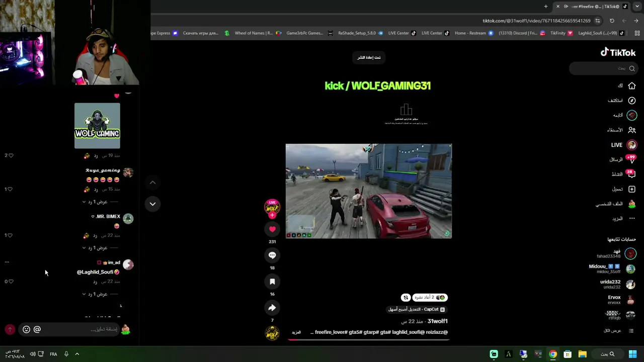644x362 pixels.
Task: Open Google Chrome from the taskbar
Action: [x=553, y=354]
